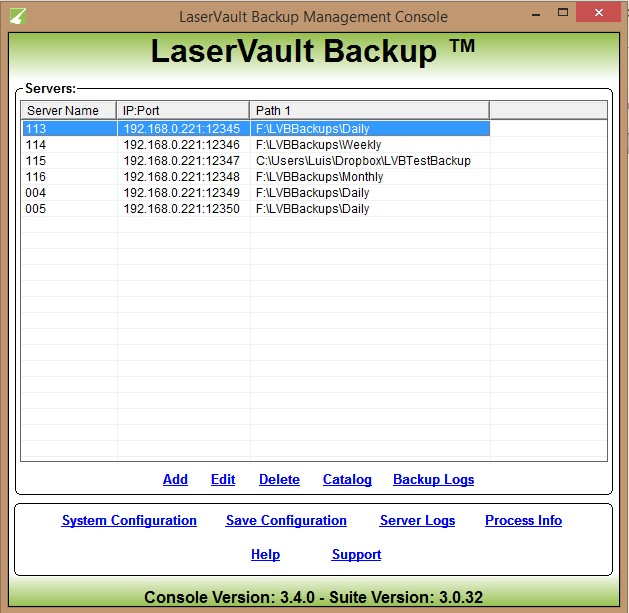The image size is (629, 613).
Task: Sort by the Server Name column header
Action: coord(69,110)
